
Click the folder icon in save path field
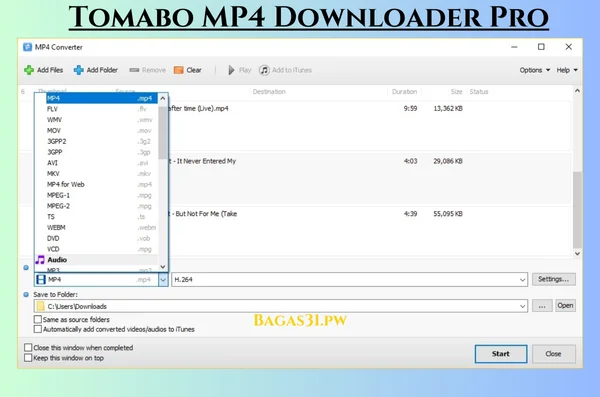click(x=40, y=306)
